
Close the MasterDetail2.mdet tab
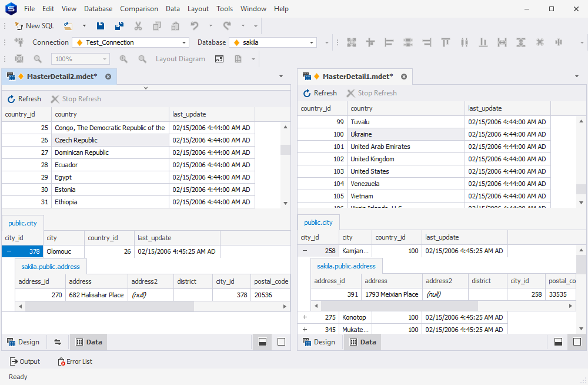click(108, 77)
